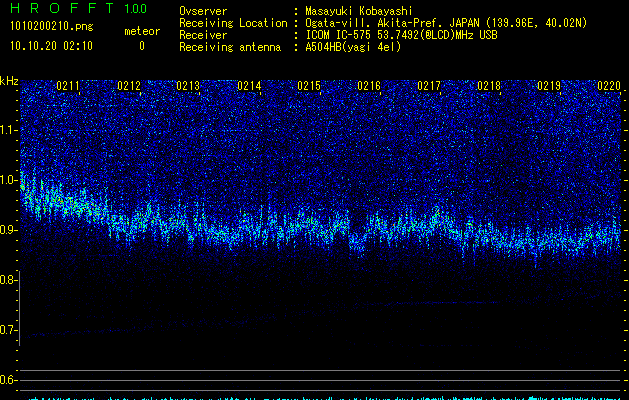Screen dimensions: 629x400
Task: Click the 0.7 kHz axis label
Action: [x=8, y=330]
